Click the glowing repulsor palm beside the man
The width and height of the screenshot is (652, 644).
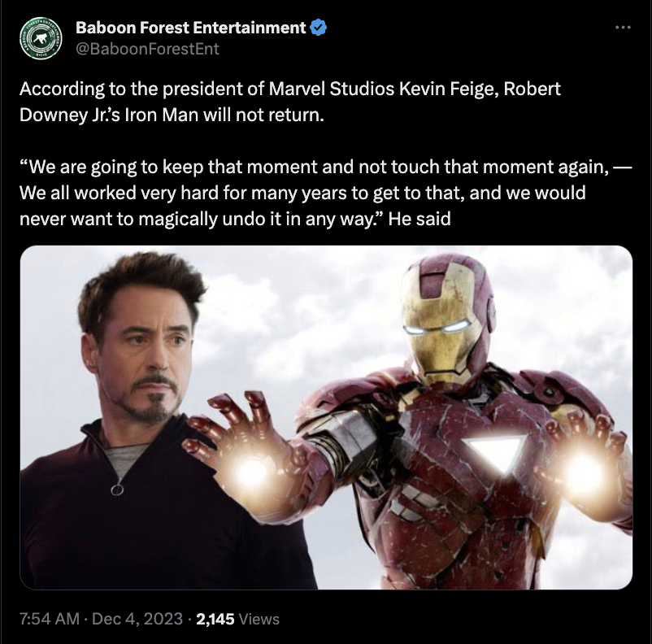pyautogui.click(x=249, y=469)
